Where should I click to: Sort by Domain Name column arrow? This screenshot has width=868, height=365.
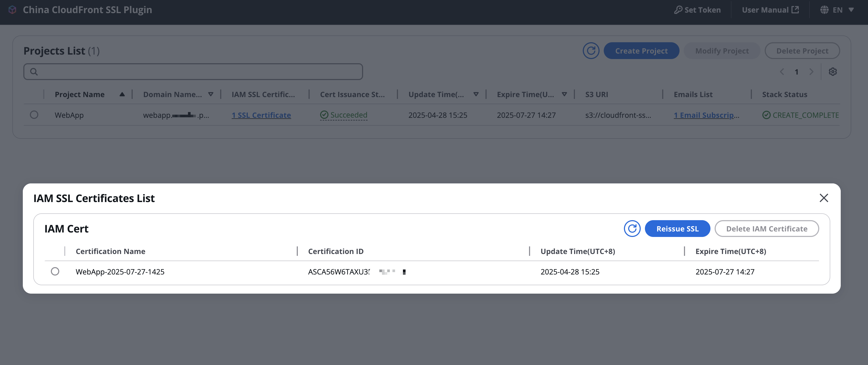tap(211, 94)
